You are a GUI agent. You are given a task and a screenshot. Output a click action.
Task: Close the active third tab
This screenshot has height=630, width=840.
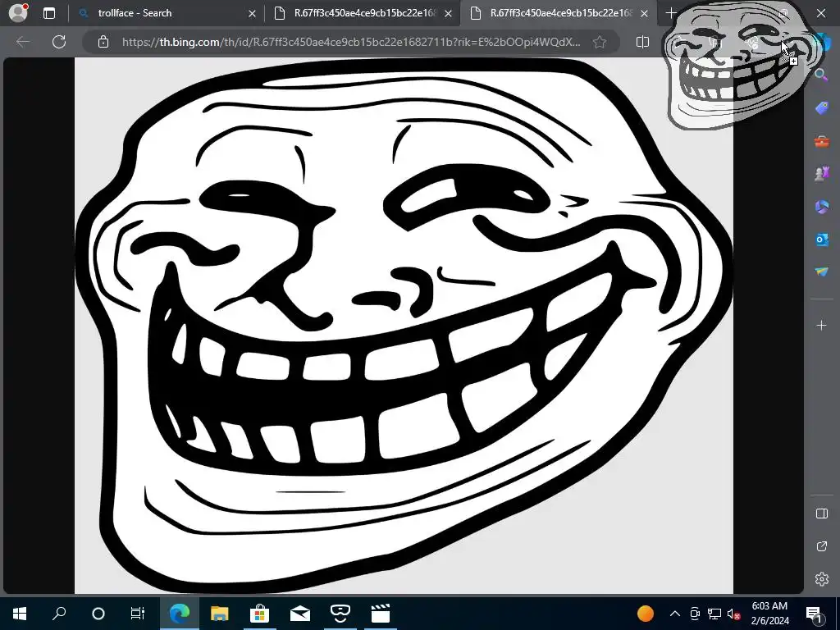pos(645,13)
